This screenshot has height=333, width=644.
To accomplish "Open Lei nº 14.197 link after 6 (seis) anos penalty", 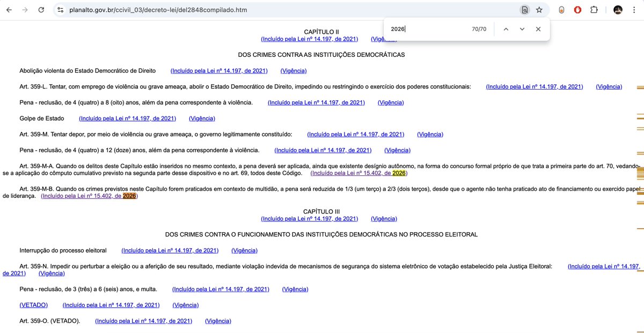I will coord(221,289).
